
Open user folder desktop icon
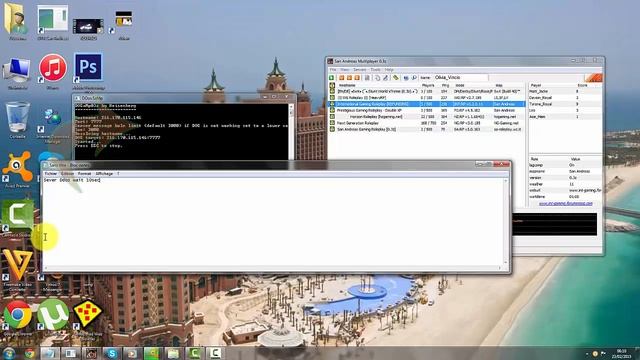click(17, 19)
